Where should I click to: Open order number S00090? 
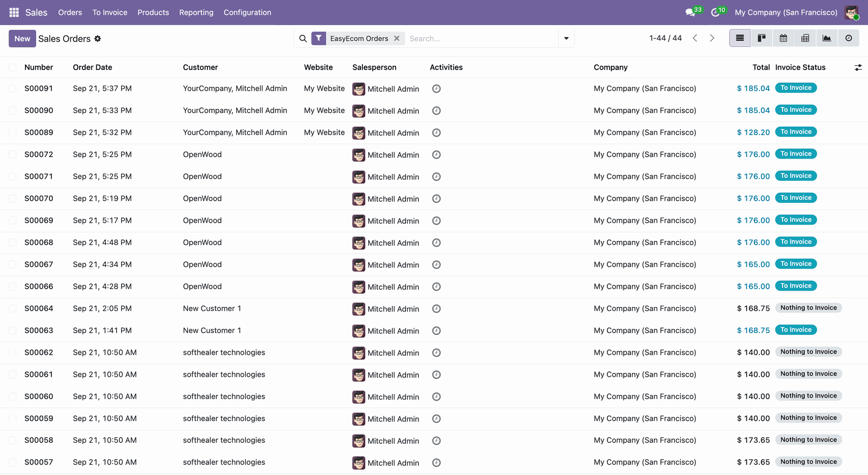(x=39, y=110)
